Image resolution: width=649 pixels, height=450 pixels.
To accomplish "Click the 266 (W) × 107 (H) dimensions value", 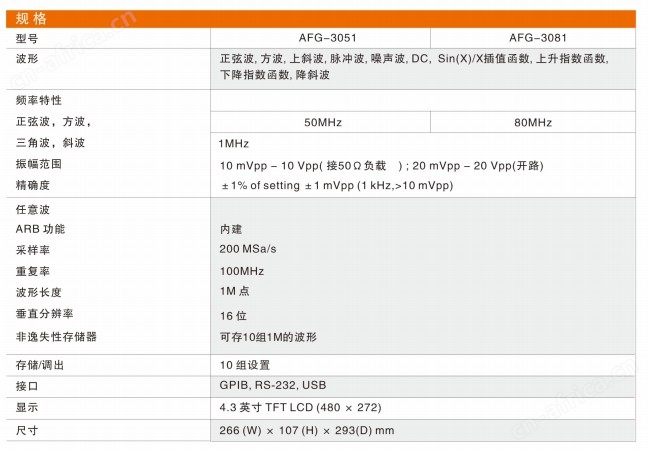I will [307, 431].
